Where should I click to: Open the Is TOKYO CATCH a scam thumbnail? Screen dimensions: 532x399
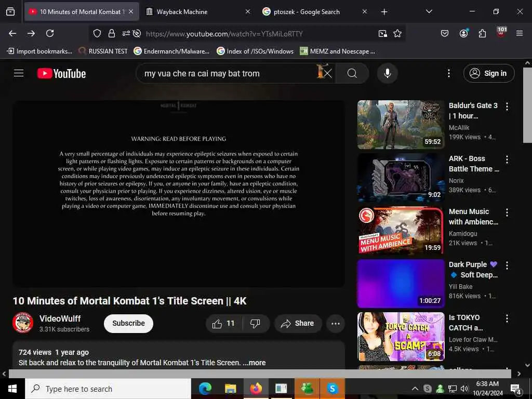click(x=401, y=337)
